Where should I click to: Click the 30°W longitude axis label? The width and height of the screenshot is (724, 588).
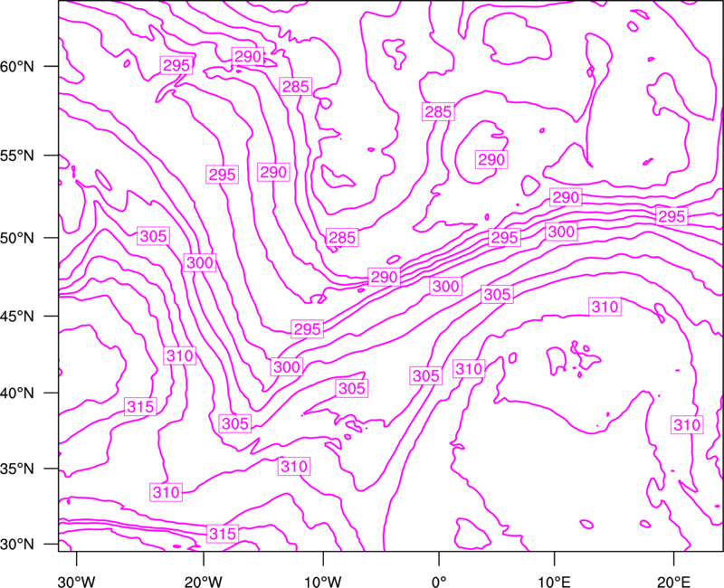click(77, 582)
